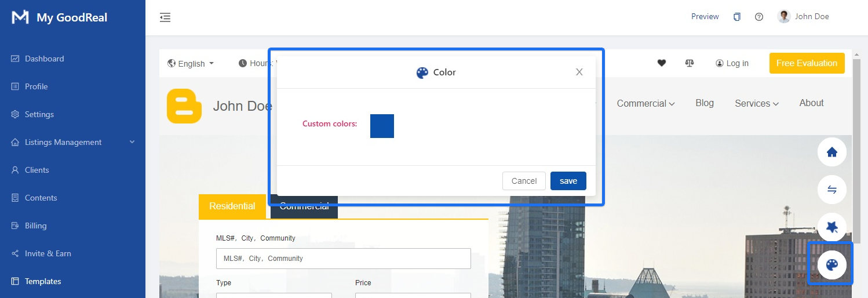This screenshot has height=298, width=868.
Task: Pick the blue custom color swatch
Action: coord(382,126)
